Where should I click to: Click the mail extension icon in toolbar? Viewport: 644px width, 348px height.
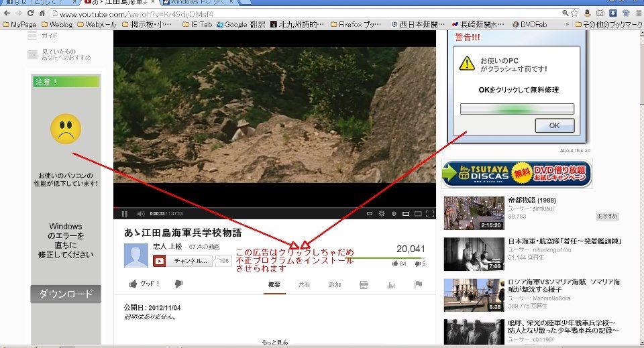point(600,13)
